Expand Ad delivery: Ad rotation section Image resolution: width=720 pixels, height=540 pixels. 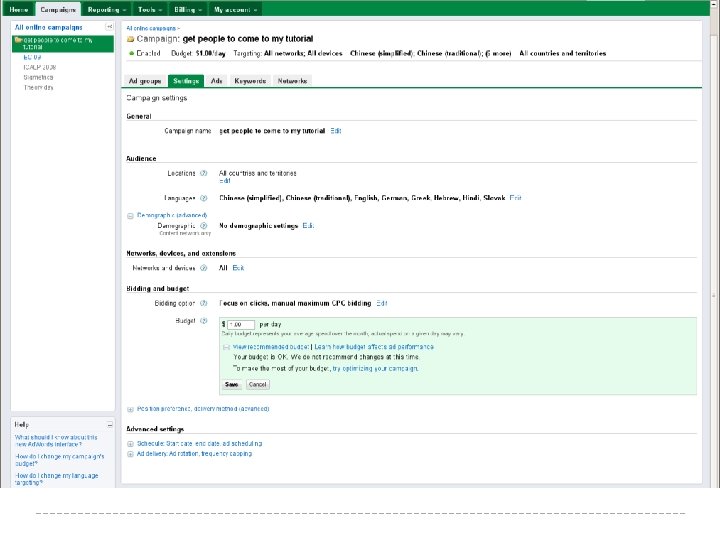coord(129,452)
